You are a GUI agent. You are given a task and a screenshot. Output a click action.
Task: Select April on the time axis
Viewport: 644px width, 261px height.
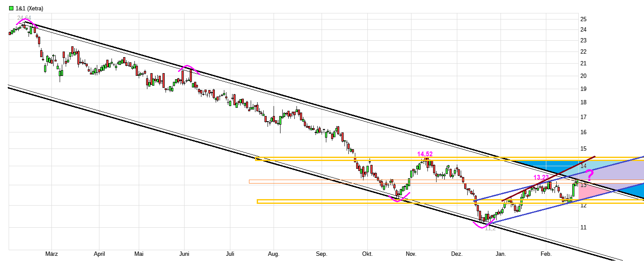99,254
